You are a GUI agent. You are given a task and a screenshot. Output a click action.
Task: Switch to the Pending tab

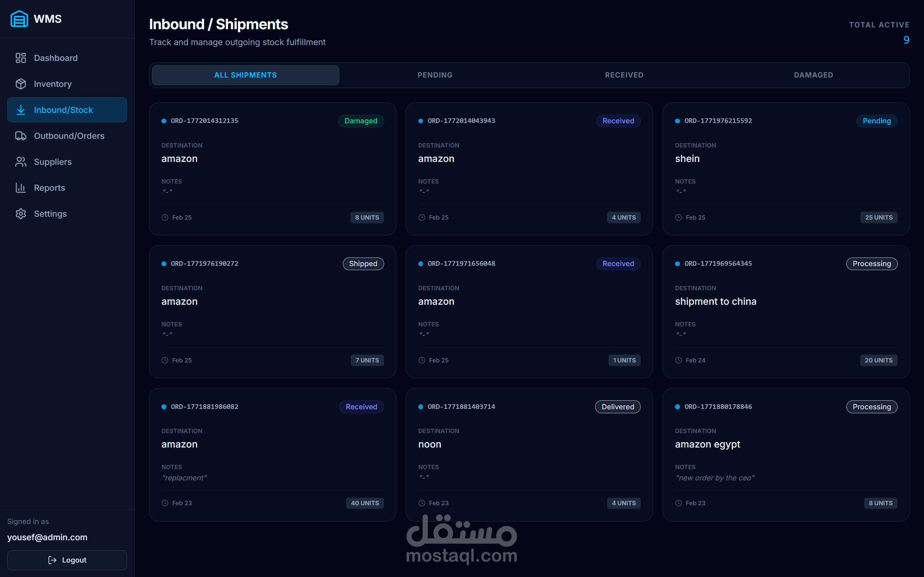tap(435, 75)
